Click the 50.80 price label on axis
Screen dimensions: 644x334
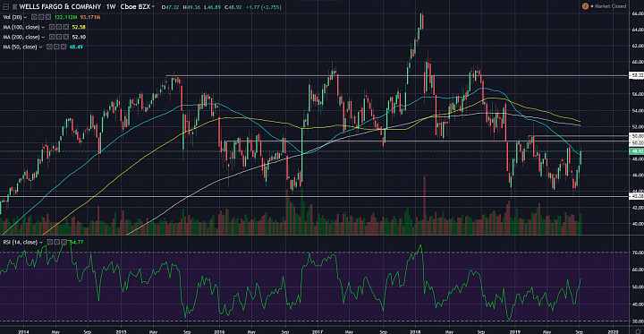(x=636, y=135)
